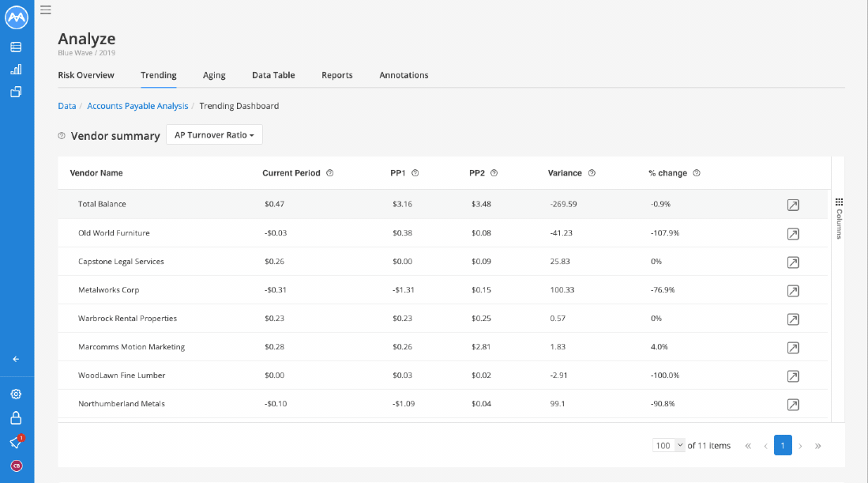Follow the Data breadcrumb link

click(67, 106)
